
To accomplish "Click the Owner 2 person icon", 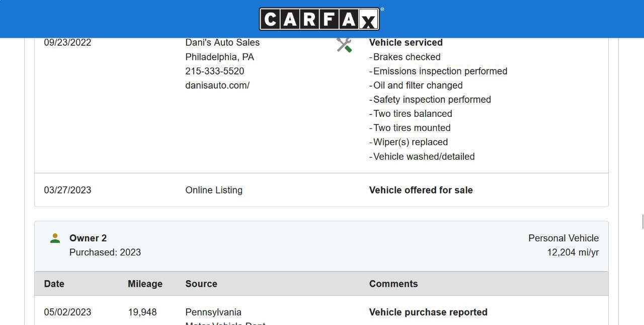I will 55,238.
